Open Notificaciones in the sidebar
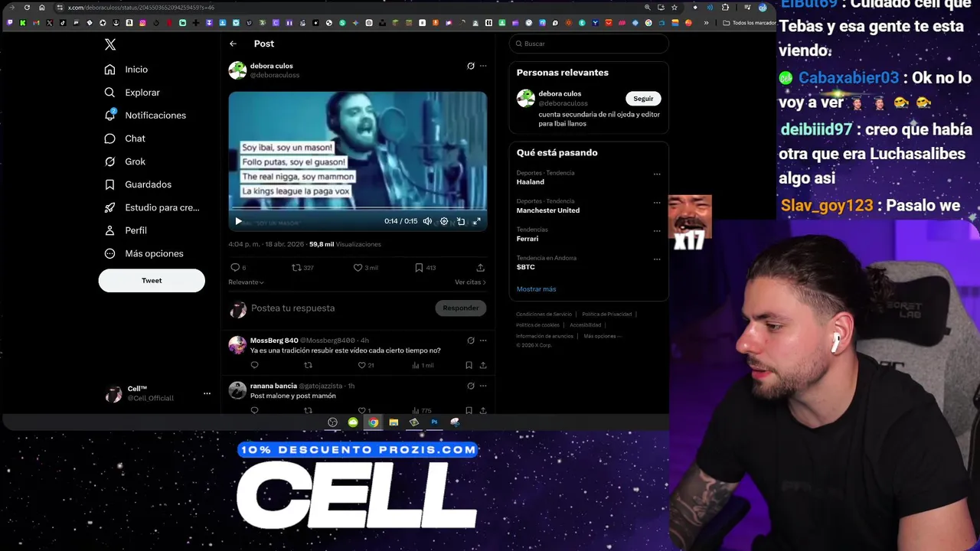 [145, 116]
